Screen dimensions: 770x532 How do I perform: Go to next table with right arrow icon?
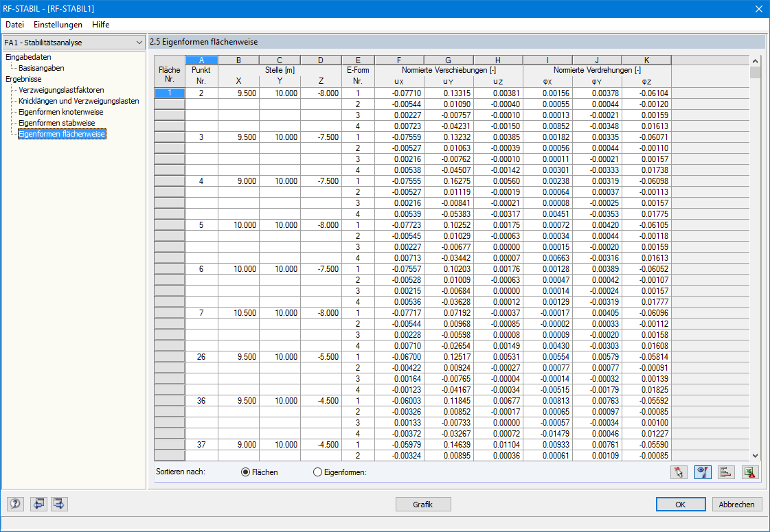(x=60, y=504)
